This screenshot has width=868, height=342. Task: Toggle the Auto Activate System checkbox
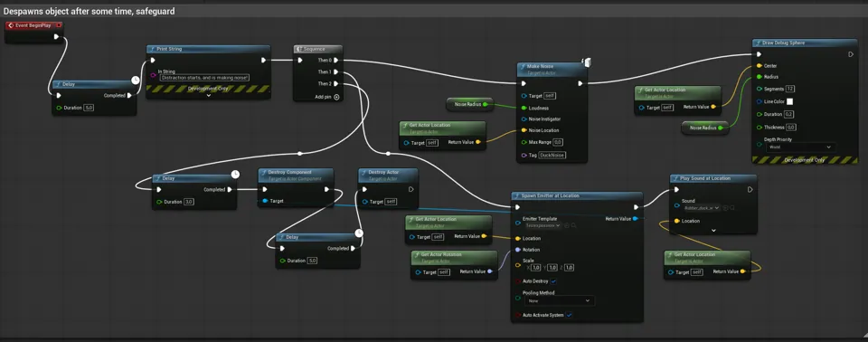coord(569,316)
